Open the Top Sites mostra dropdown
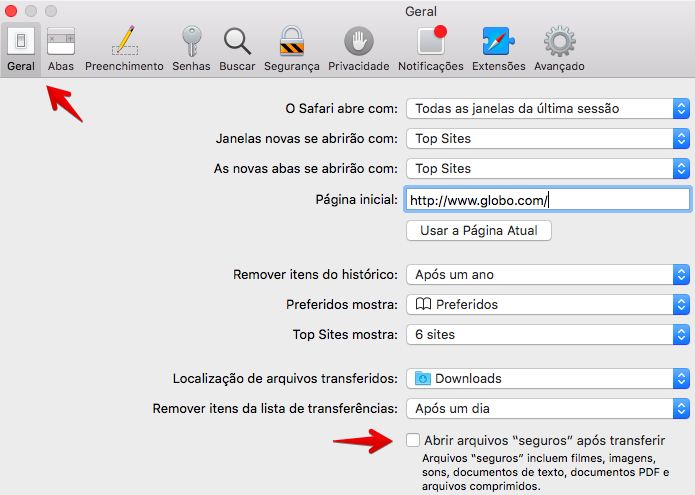 (x=548, y=335)
